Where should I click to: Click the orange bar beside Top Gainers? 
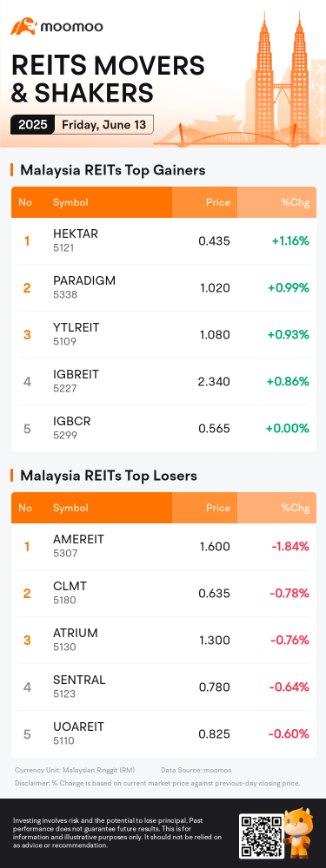pyautogui.click(x=12, y=170)
